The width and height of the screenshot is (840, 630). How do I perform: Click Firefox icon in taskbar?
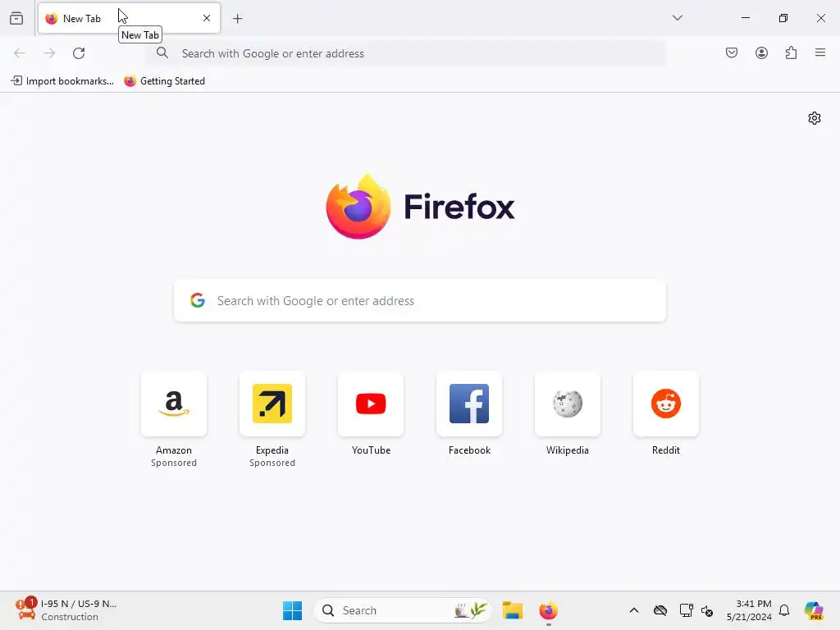548,610
